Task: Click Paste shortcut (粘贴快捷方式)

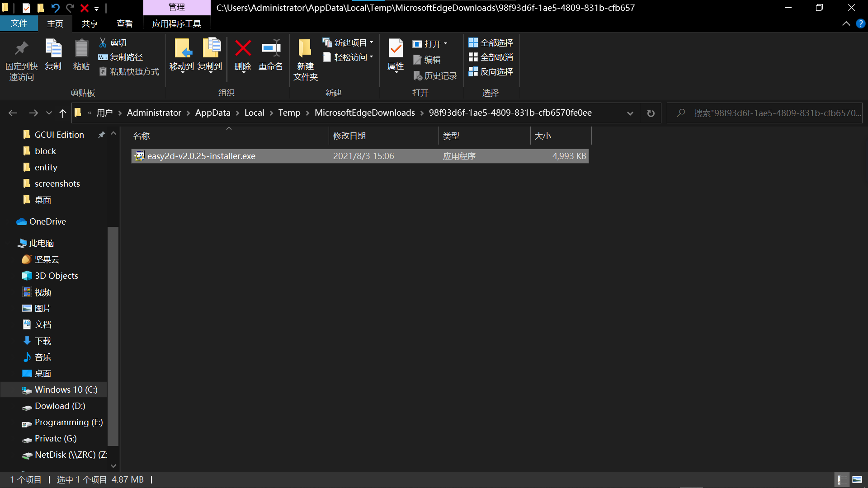Action: [x=129, y=71]
